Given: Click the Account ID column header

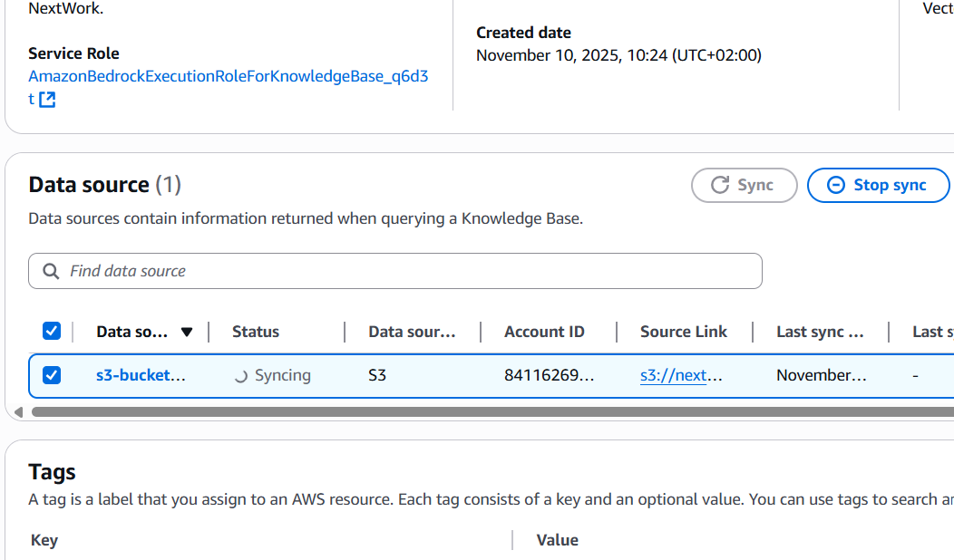Looking at the screenshot, I should [544, 332].
